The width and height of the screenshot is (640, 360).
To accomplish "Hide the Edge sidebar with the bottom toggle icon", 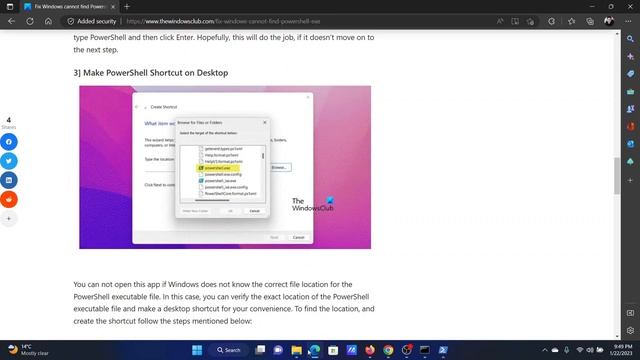I will click(630, 313).
